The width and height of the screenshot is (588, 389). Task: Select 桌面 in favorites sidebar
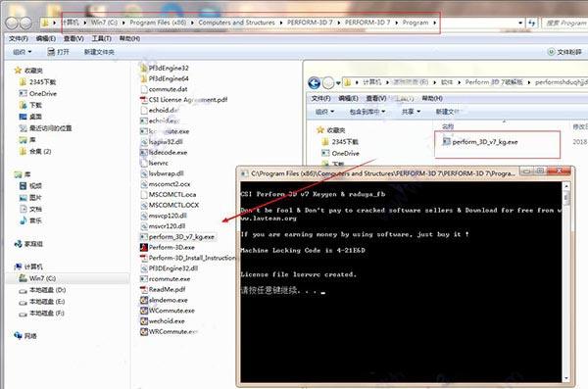[30, 117]
